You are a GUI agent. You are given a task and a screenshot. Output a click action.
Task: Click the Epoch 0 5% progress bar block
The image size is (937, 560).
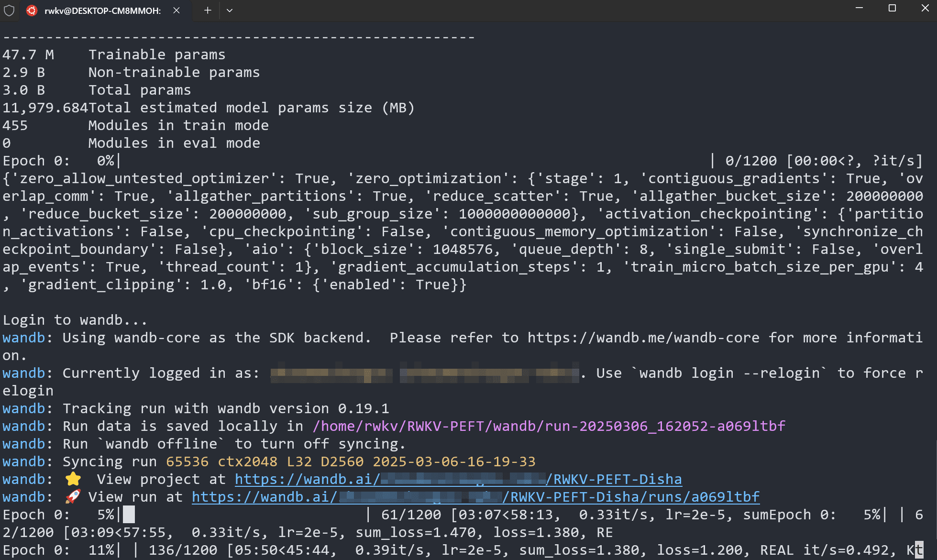point(129,515)
